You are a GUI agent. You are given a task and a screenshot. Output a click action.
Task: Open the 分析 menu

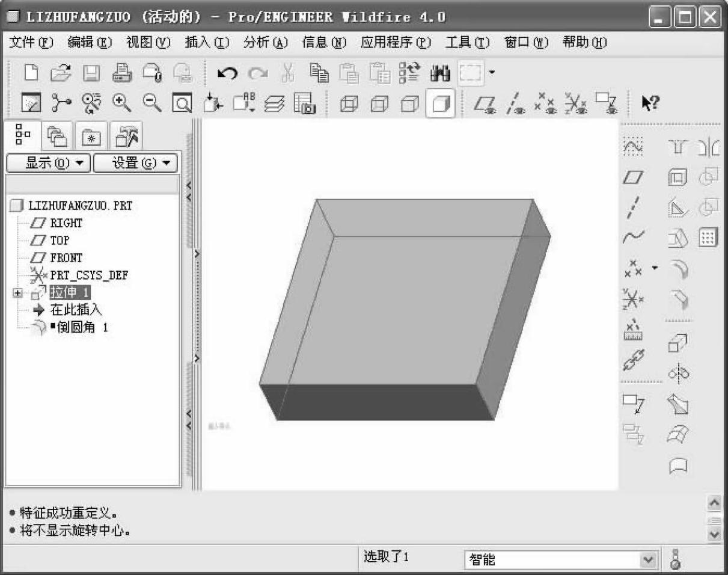coord(266,43)
